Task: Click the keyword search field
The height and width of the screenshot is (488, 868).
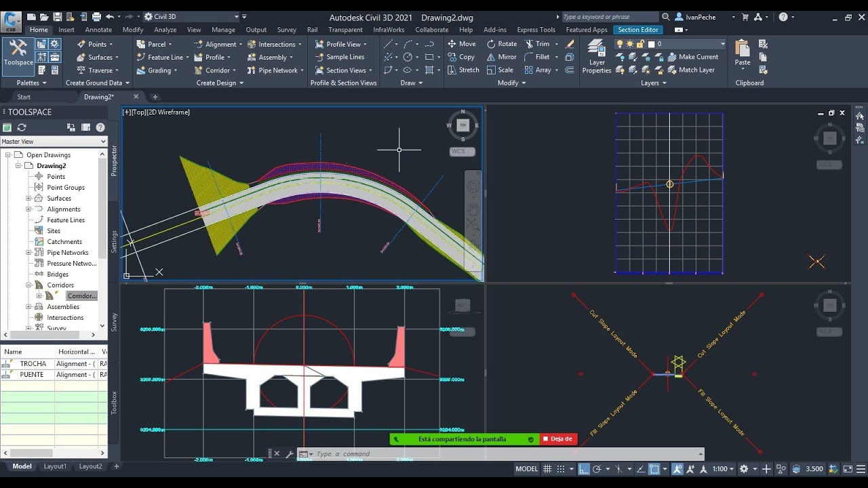Action: point(609,17)
